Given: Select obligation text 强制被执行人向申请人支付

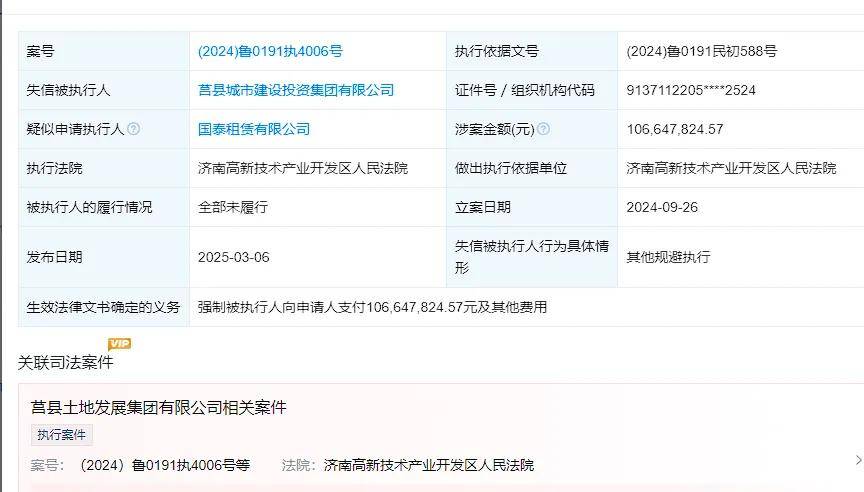Looking at the screenshot, I should click(x=282, y=307).
